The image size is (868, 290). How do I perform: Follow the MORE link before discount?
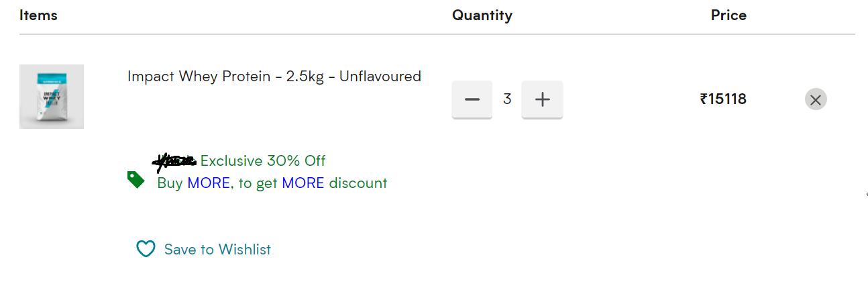[303, 183]
